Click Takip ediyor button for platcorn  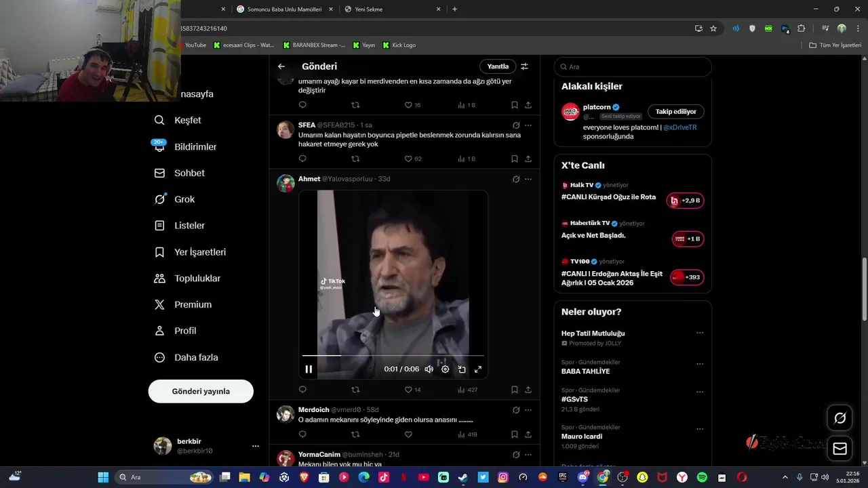point(676,112)
